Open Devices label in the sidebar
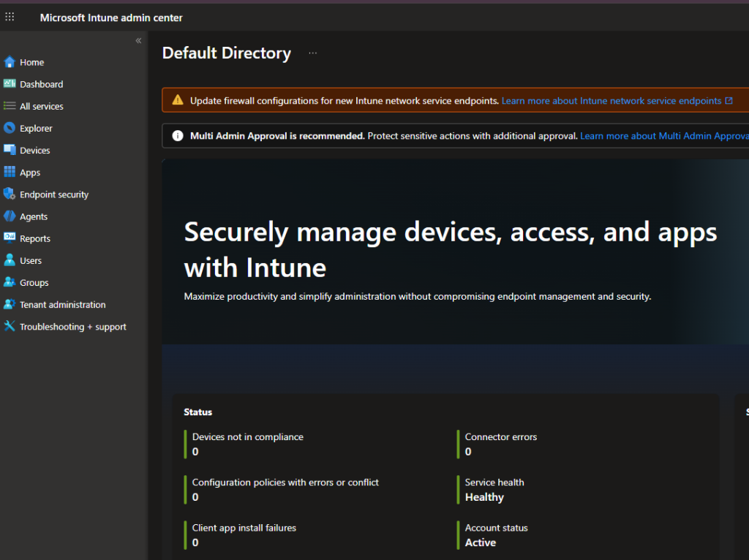 (35, 151)
